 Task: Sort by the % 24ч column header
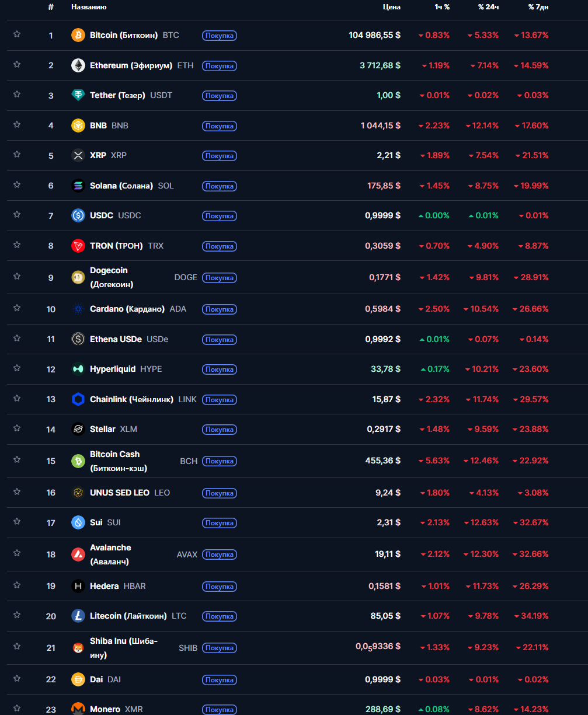click(x=488, y=7)
